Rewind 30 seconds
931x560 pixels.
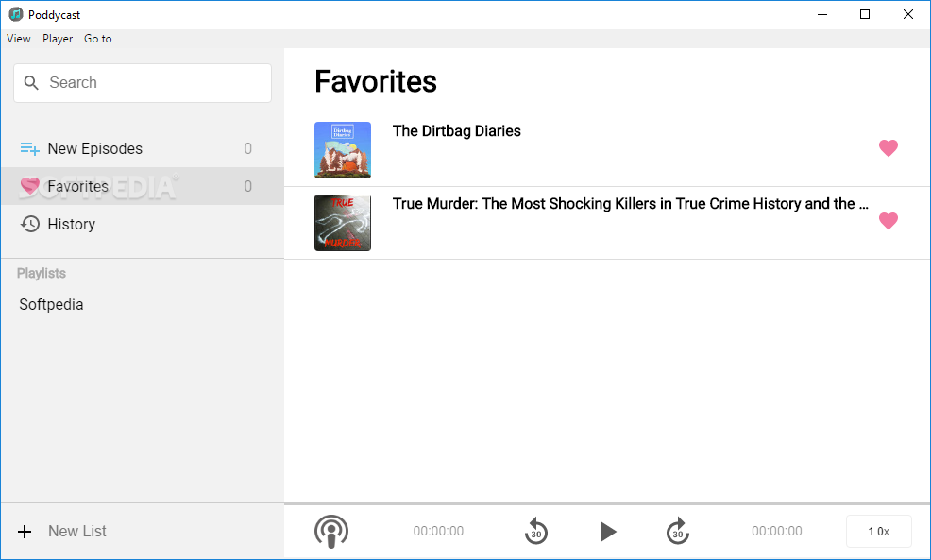click(536, 532)
